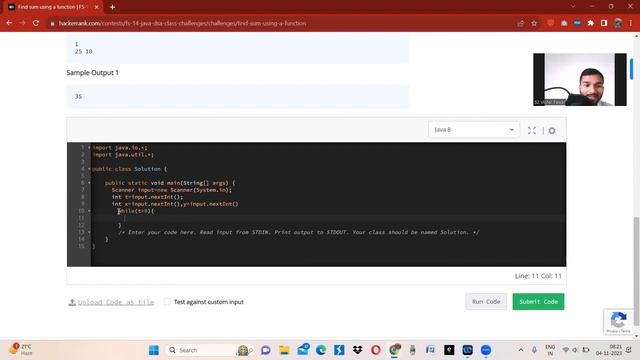Open the Chat app from taskbar
640x360 pixels.
(x=266, y=350)
